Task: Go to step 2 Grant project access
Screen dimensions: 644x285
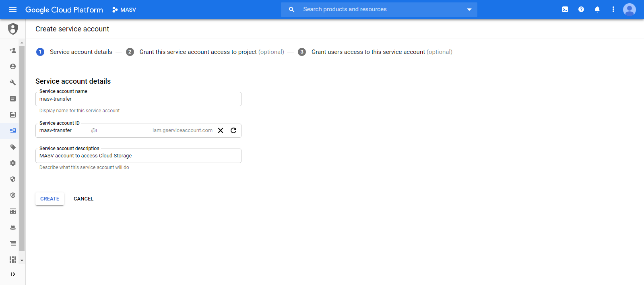Action: [205, 52]
